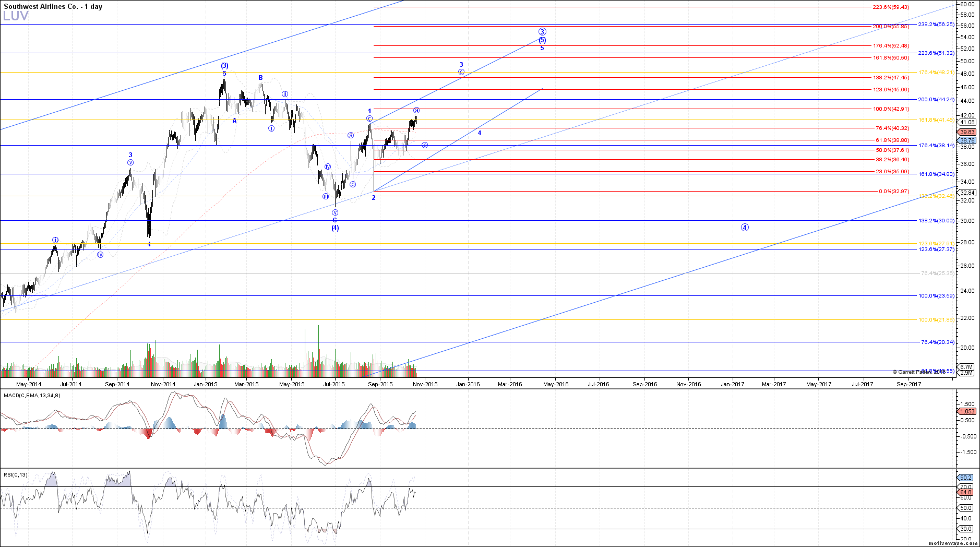
Task: Select the circled 4 projection label
Action: 745,228
